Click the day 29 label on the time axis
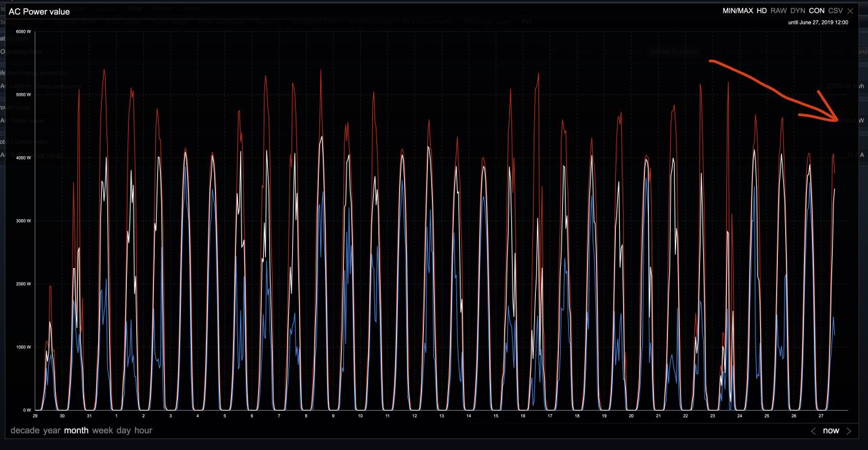Viewport: 868px width, 450px height. tap(35, 415)
